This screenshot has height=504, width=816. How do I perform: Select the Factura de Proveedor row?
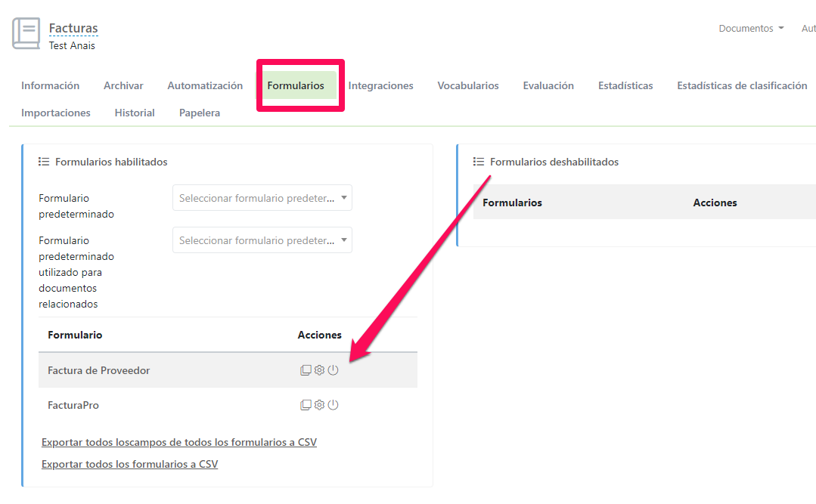pyautogui.click(x=99, y=370)
